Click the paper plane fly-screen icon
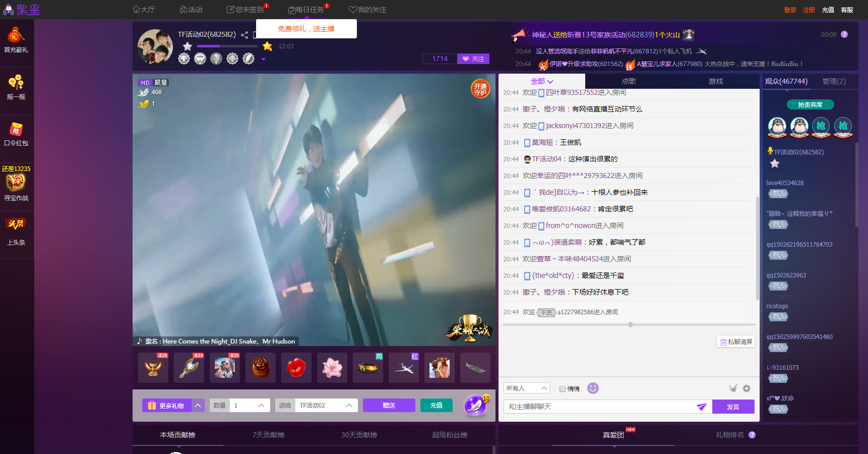 click(x=702, y=407)
